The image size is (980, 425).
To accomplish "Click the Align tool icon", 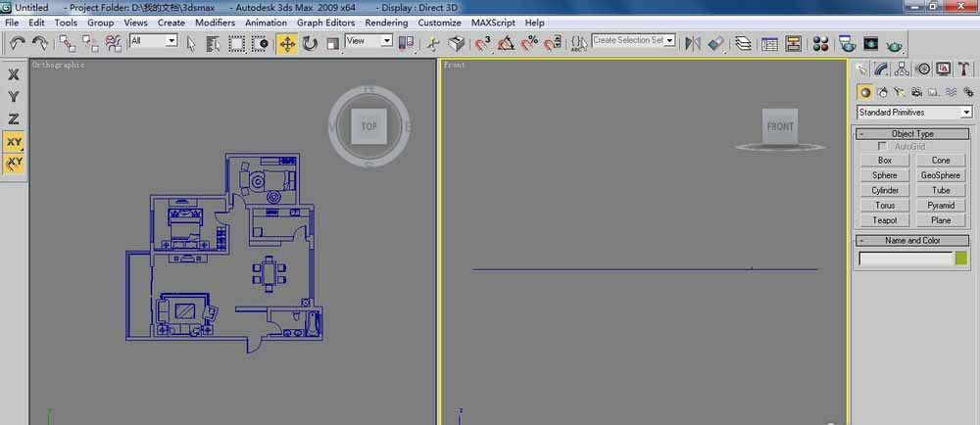I will pos(716,43).
